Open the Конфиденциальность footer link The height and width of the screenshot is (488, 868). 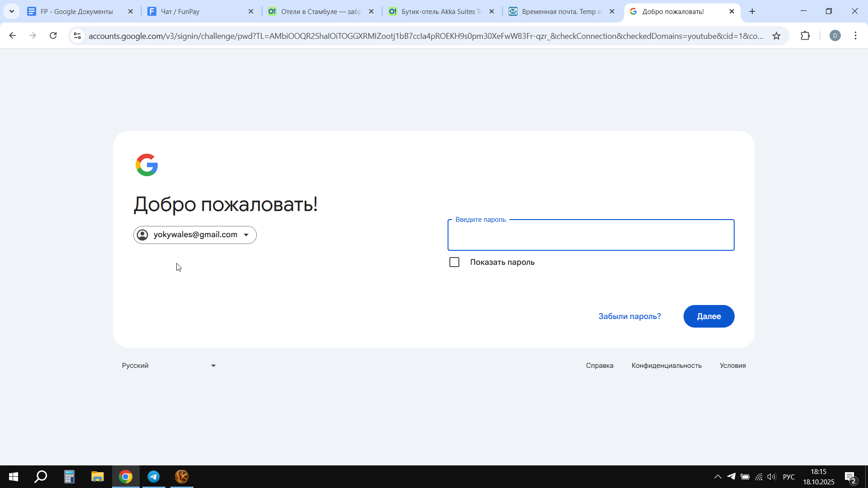click(x=666, y=366)
